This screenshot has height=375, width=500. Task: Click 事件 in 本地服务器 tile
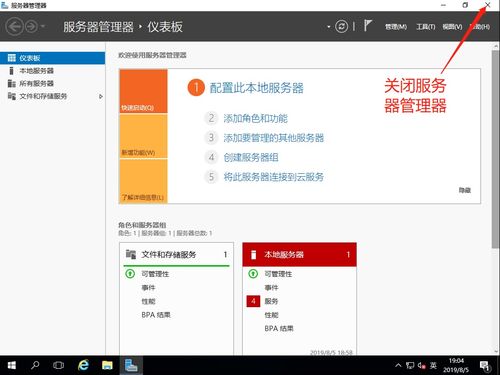coord(271,288)
